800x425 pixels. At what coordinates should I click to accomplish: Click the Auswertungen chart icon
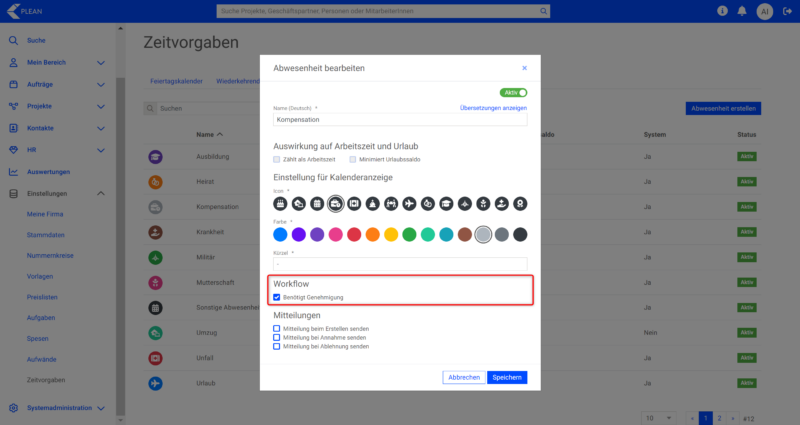(13, 172)
